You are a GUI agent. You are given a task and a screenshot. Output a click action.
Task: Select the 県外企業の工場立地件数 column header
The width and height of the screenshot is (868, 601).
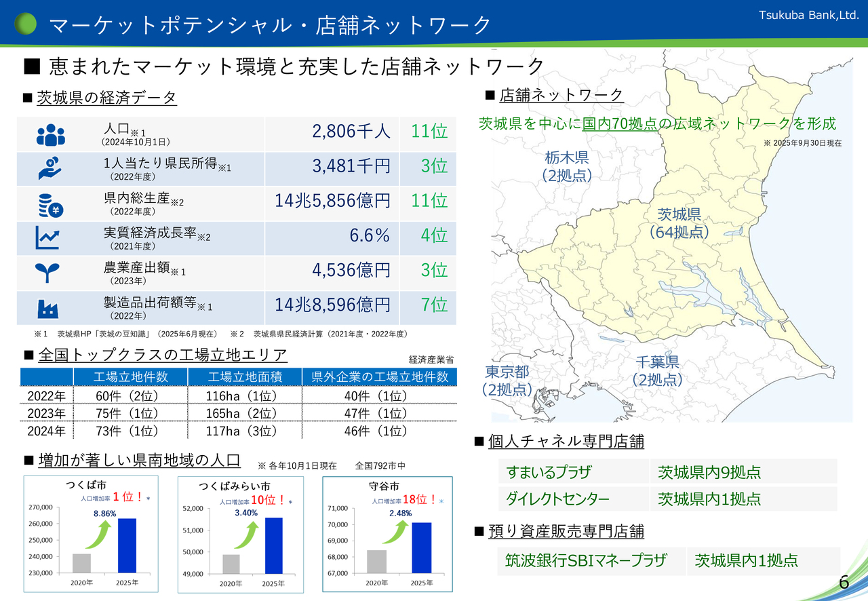[x=380, y=377]
